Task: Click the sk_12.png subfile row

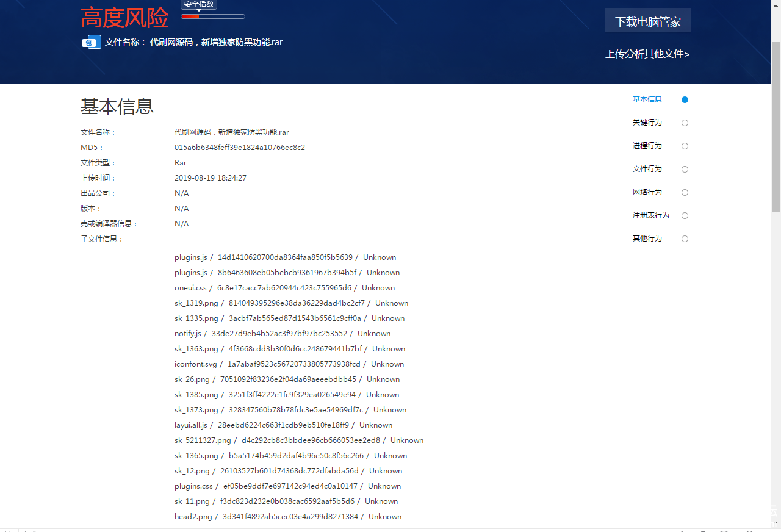Action: click(x=289, y=471)
